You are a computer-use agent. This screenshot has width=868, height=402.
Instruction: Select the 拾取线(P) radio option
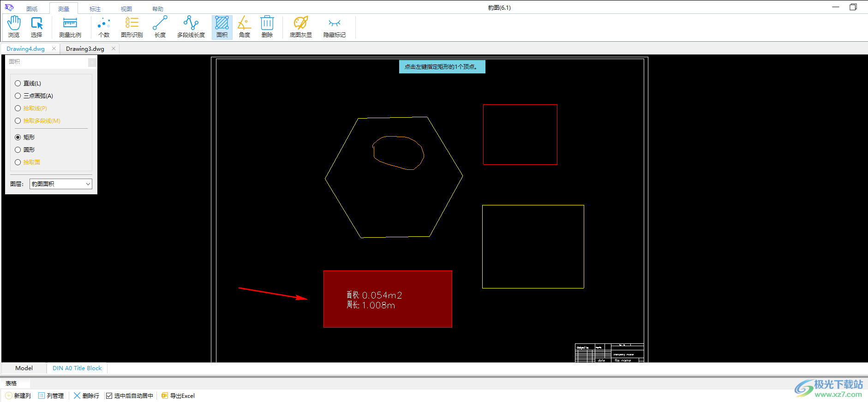tap(18, 108)
